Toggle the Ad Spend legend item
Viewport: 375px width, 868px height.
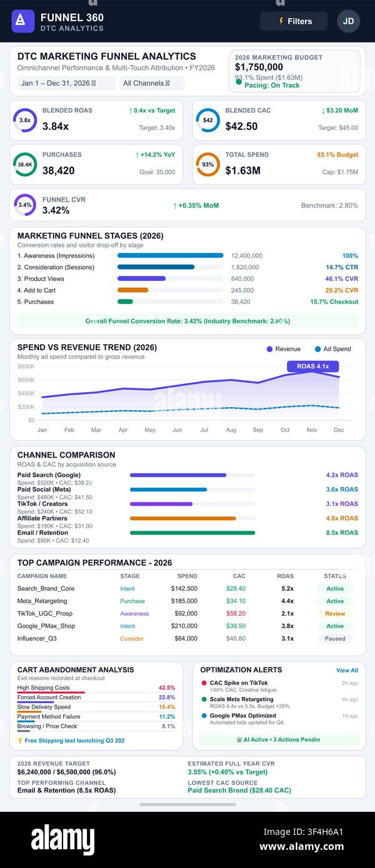tap(332, 349)
